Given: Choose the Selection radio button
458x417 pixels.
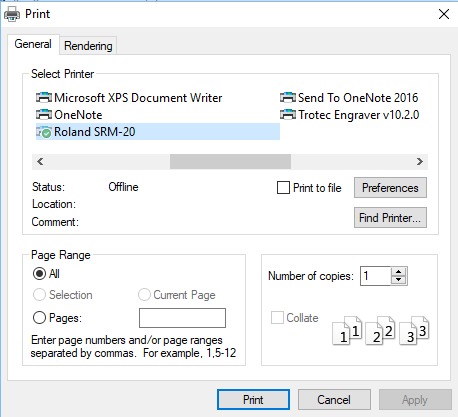Looking at the screenshot, I should 39,295.
